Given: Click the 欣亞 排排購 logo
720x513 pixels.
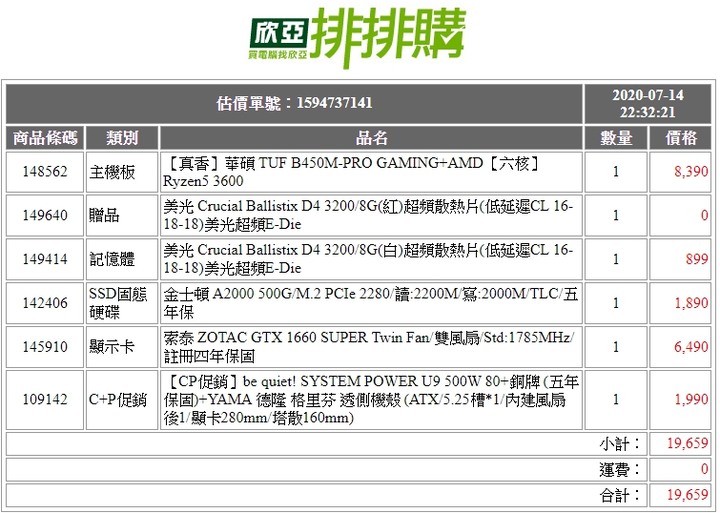Looking at the screenshot, I should (357, 38).
